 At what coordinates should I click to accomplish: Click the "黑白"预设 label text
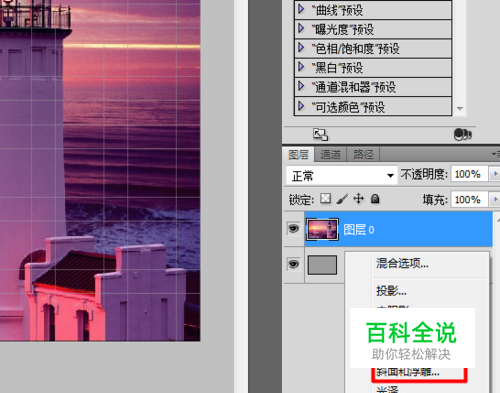pos(337,68)
